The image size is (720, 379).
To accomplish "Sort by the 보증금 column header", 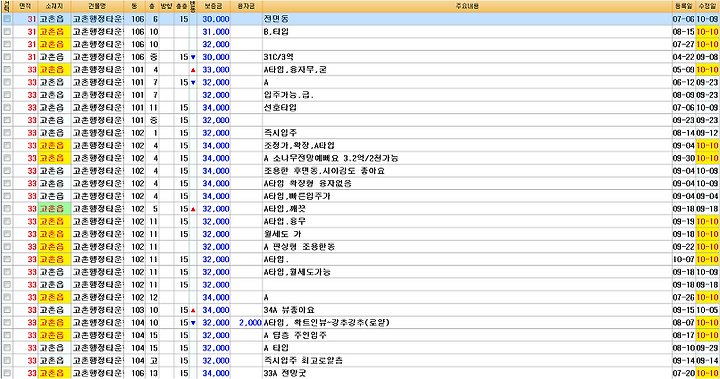I will click(x=213, y=6).
